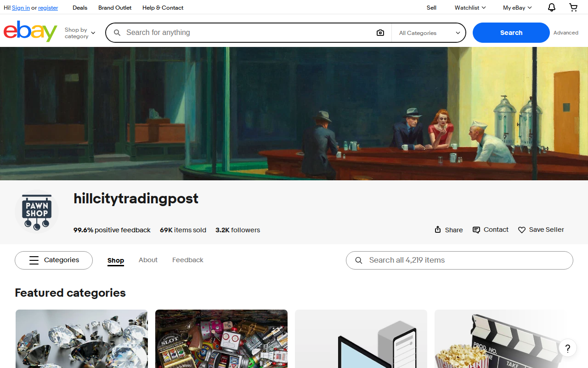Viewport: 588px width, 368px height.
Task: Expand the Watchlist menu
Action: click(470, 7)
